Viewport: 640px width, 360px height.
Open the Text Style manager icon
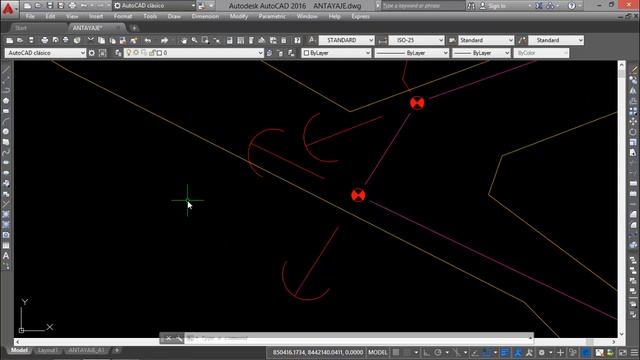coord(312,40)
